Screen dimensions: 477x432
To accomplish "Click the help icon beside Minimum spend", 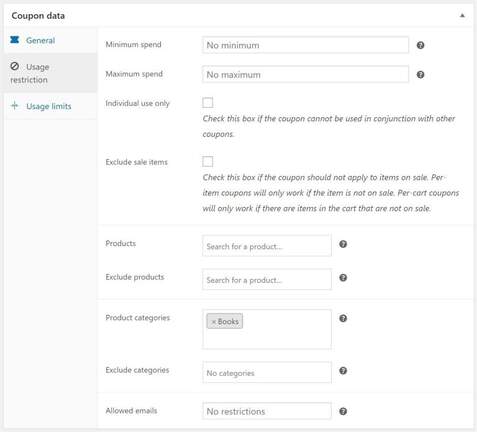I will pos(420,45).
